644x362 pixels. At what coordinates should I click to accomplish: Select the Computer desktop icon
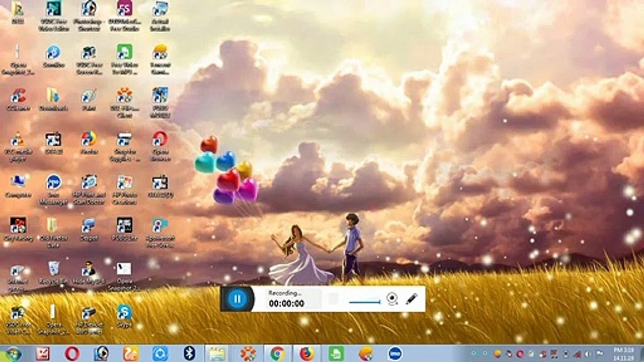coord(18,186)
